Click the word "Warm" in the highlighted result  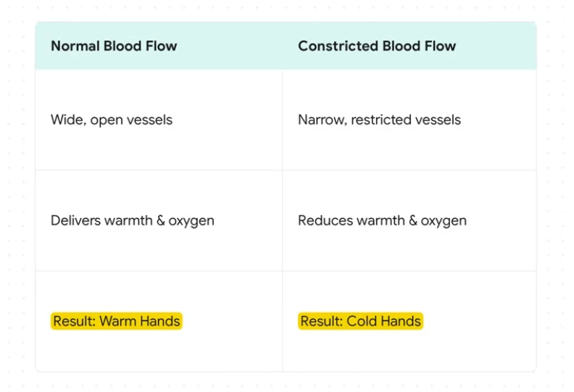tap(117, 321)
